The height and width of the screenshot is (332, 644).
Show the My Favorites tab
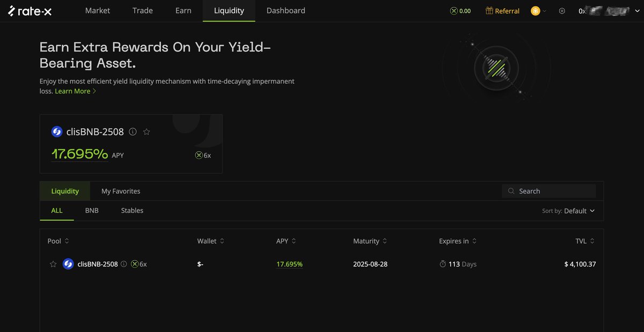(x=121, y=191)
